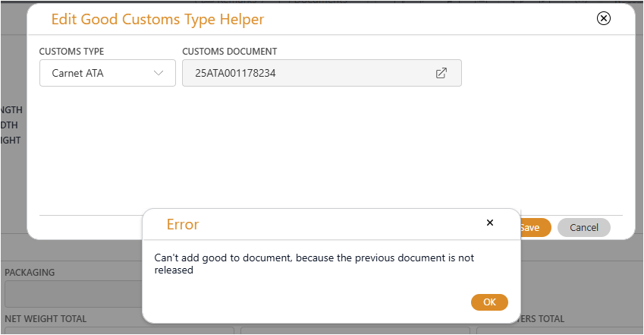The height and width of the screenshot is (335, 644).
Task: Click the Error popup title
Action: point(183,224)
